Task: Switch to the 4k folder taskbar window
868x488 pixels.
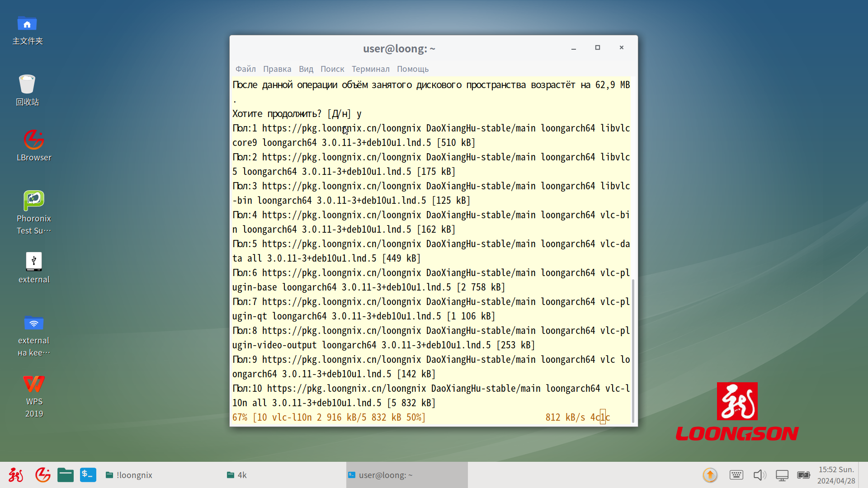Action: (237, 475)
